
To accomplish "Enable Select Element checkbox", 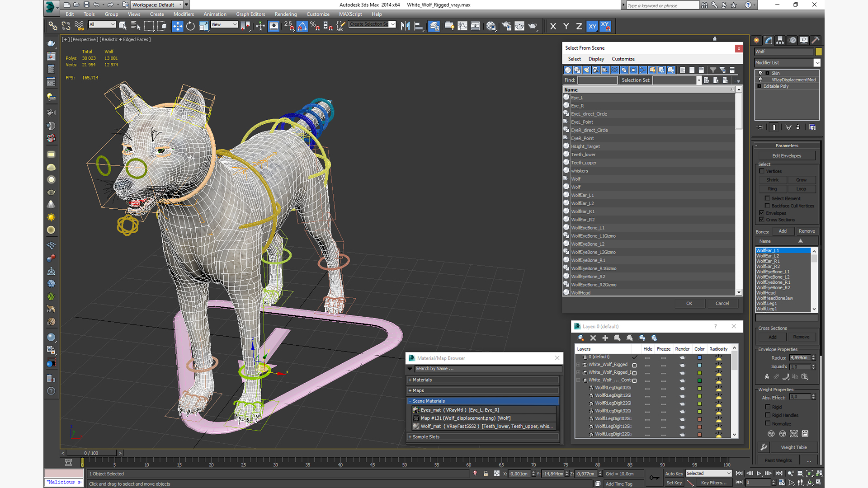I will (x=767, y=198).
